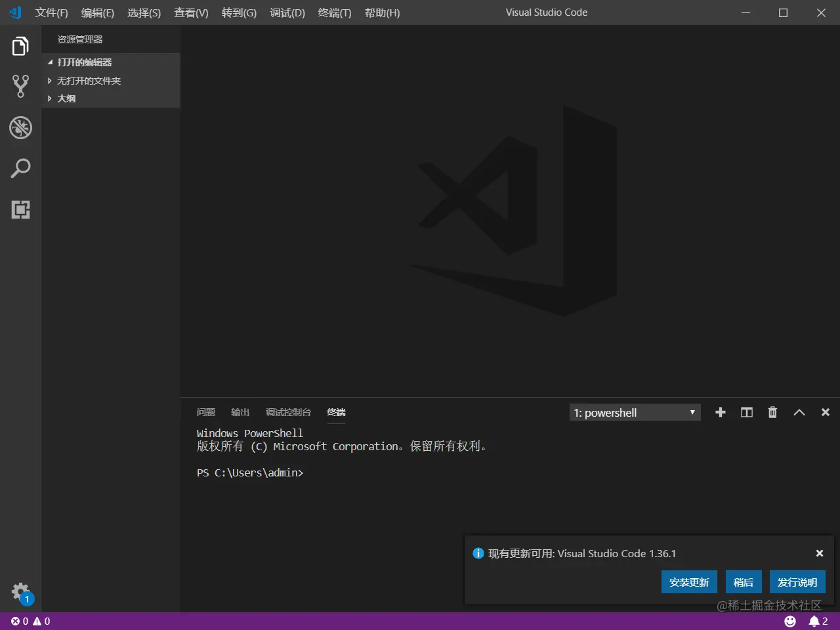Close the terminal panel
The height and width of the screenshot is (630, 840).
pos(826,412)
